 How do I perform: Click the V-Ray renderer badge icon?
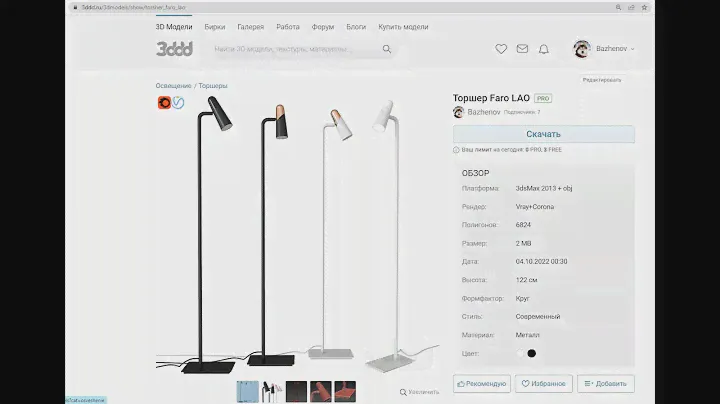(x=178, y=102)
